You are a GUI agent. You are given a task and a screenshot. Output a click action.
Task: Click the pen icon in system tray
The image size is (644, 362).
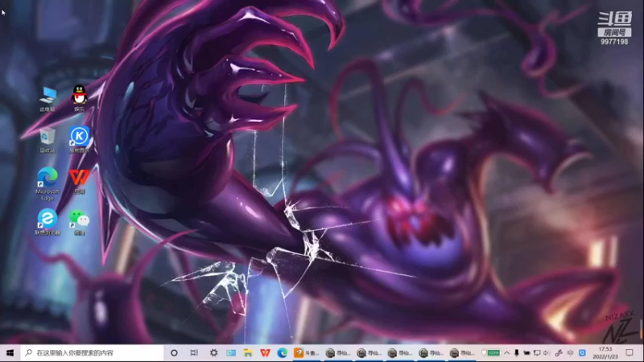(x=559, y=353)
